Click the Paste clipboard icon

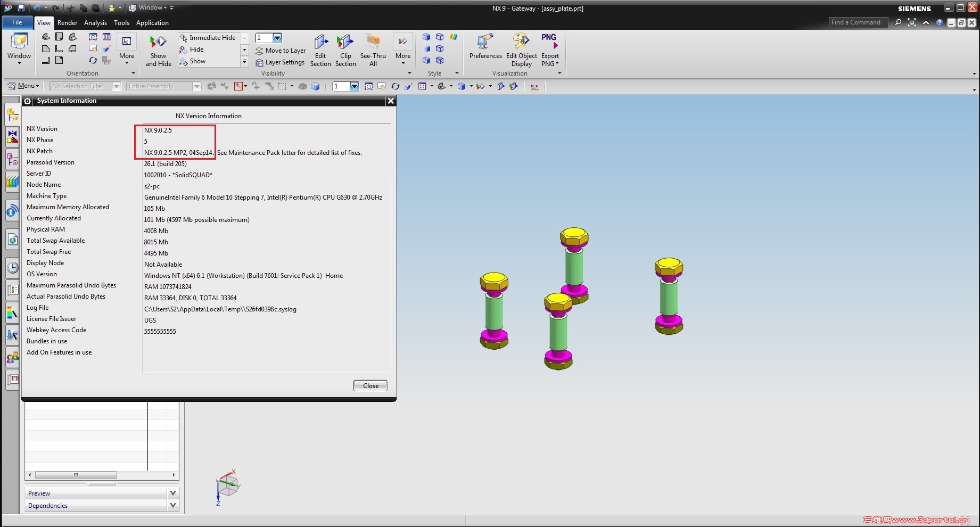(x=95, y=8)
